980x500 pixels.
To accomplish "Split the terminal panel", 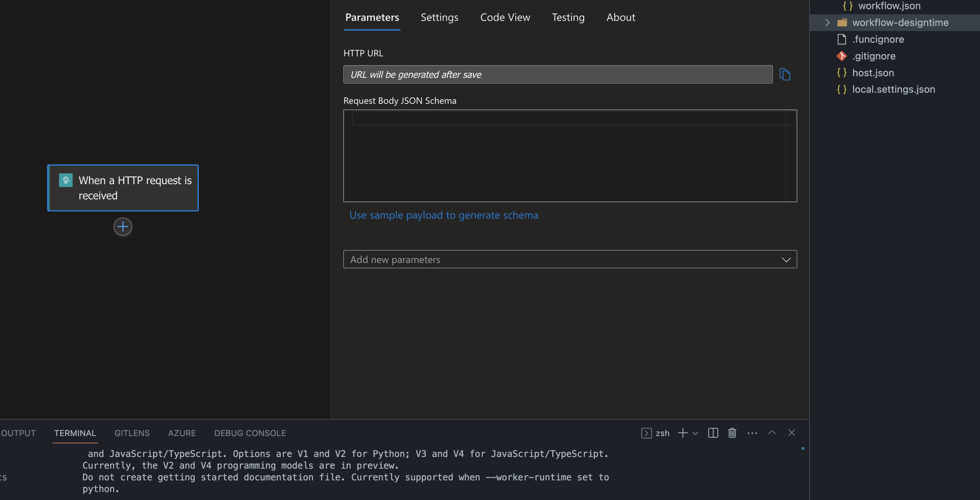I will 713,433.
